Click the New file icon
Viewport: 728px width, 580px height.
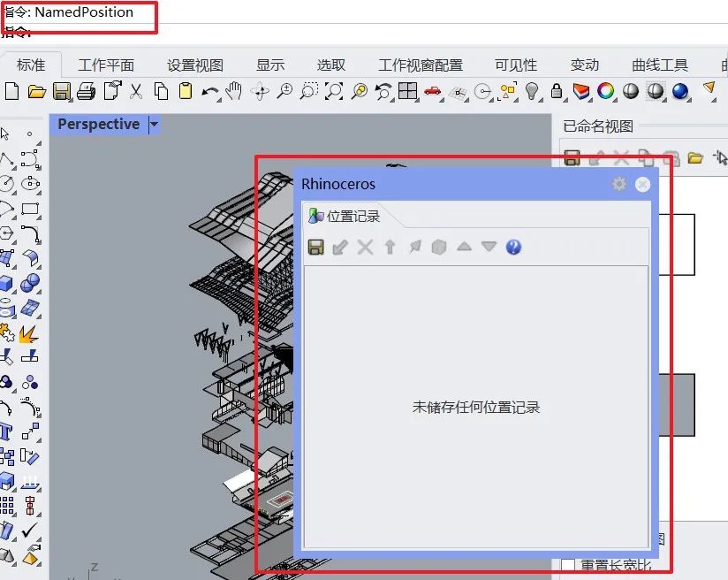(x=11, y=91)
